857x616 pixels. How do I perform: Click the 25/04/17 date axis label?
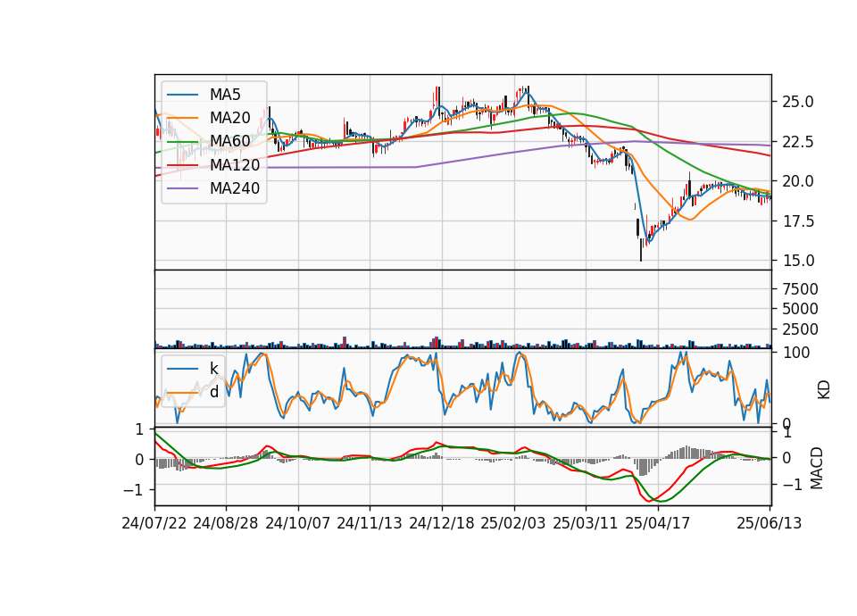tap(658, 523)
